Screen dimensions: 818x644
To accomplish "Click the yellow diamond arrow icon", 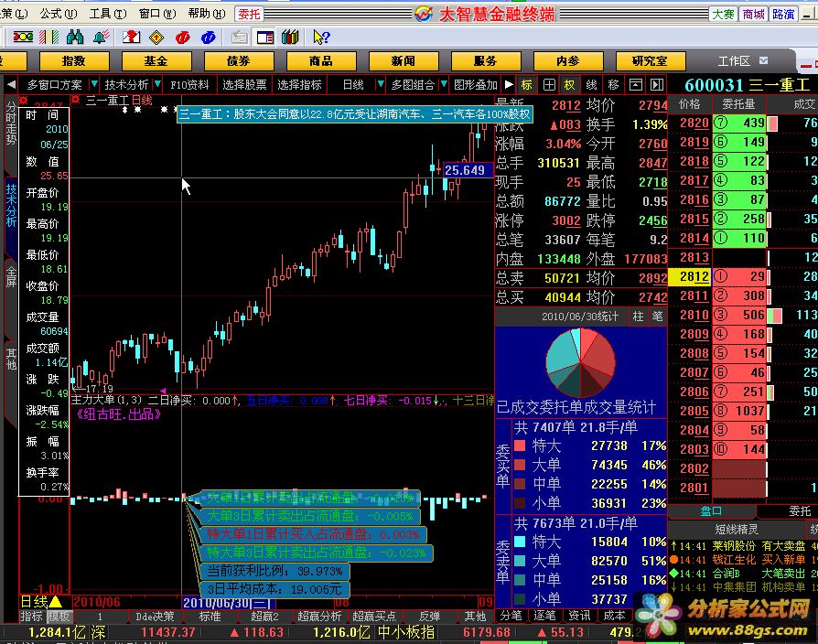I will (156, 37).
